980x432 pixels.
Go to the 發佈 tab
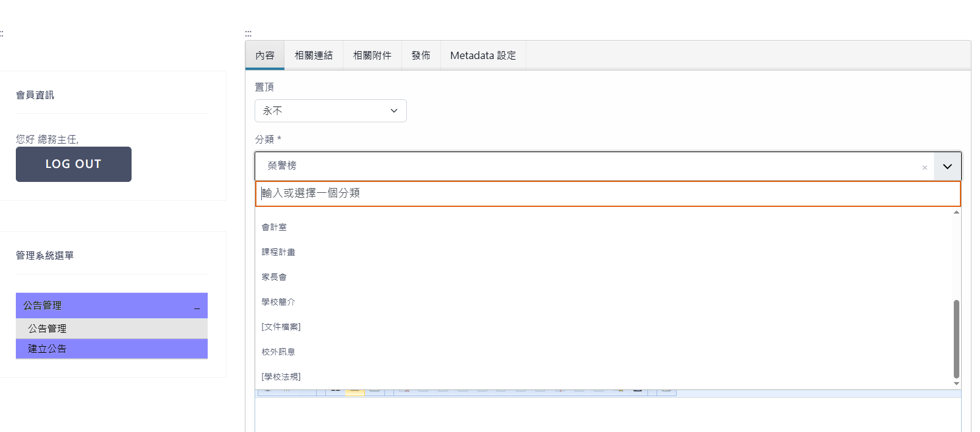(x=421, y=55)
